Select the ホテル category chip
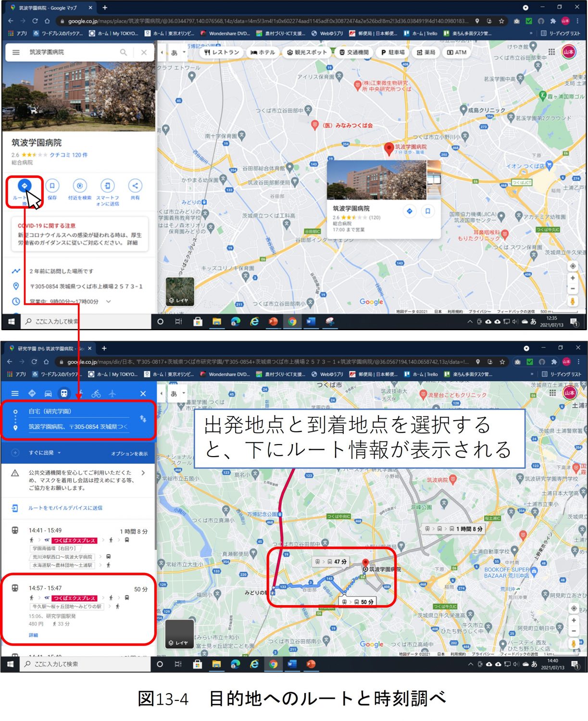Screen dimensions: 588x721 click(263, 52)
